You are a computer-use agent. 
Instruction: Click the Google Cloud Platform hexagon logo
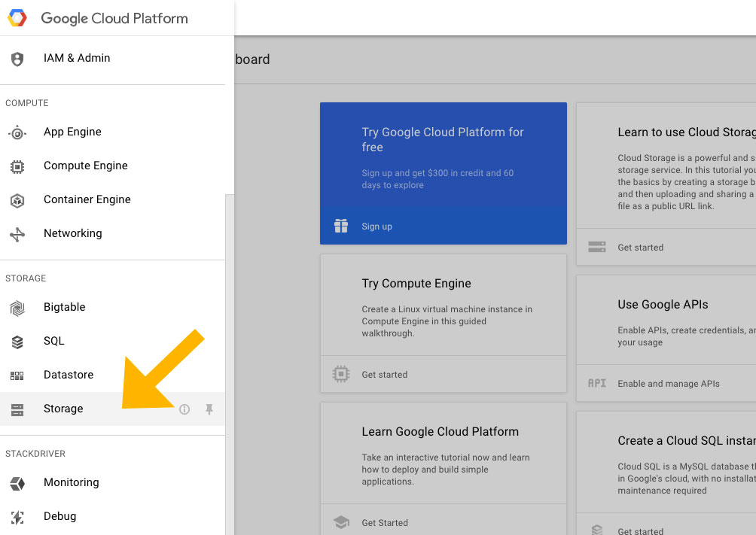[17, 18]
